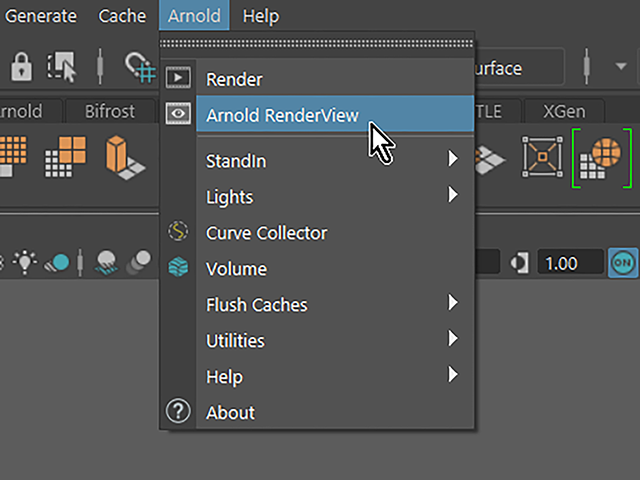Tear off the Arnold menu via dotted bar
The width and height of the screenshot is (640, 480).
click(x=317, y=43)
